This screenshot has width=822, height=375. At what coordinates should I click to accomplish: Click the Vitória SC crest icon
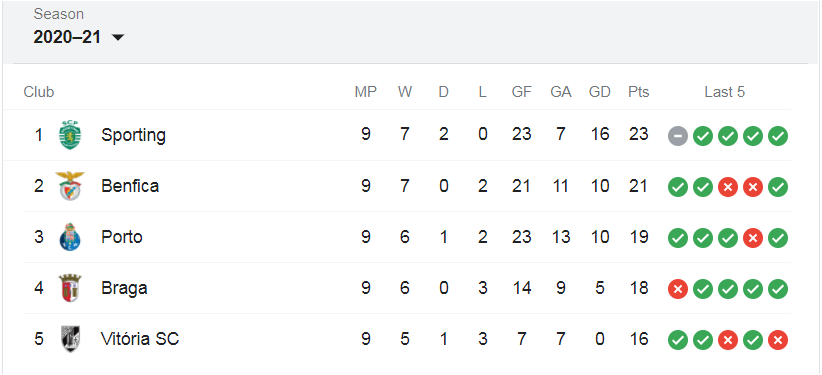point(70,339)
